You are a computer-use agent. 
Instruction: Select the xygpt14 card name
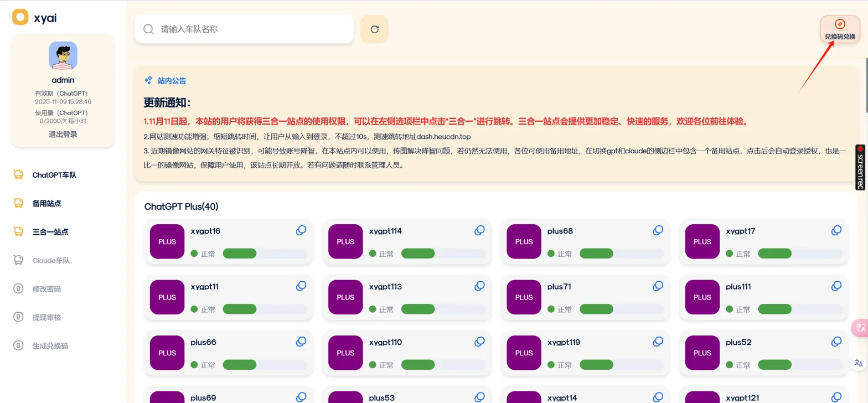coord(562,397)
